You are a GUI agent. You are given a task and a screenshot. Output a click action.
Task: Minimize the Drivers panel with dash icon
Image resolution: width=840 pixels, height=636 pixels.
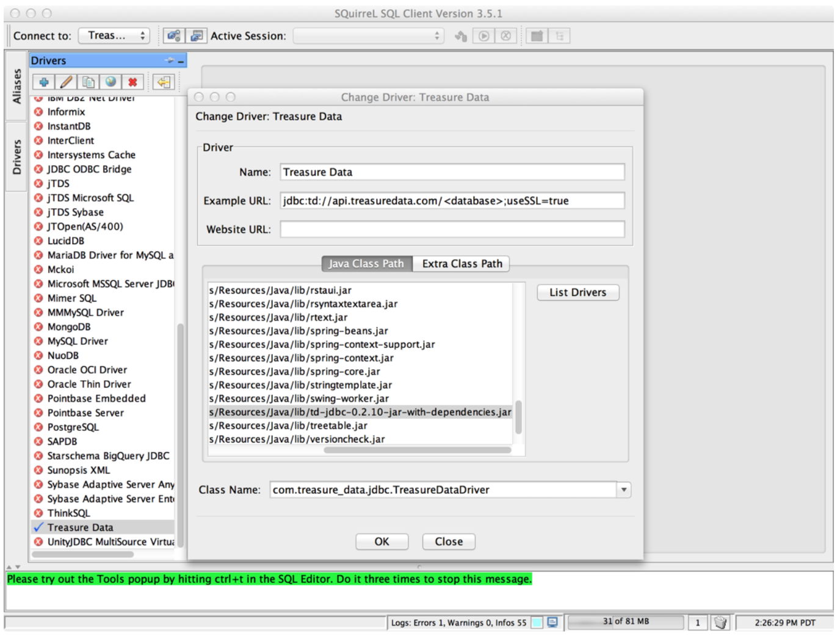(x=181, y=61)
